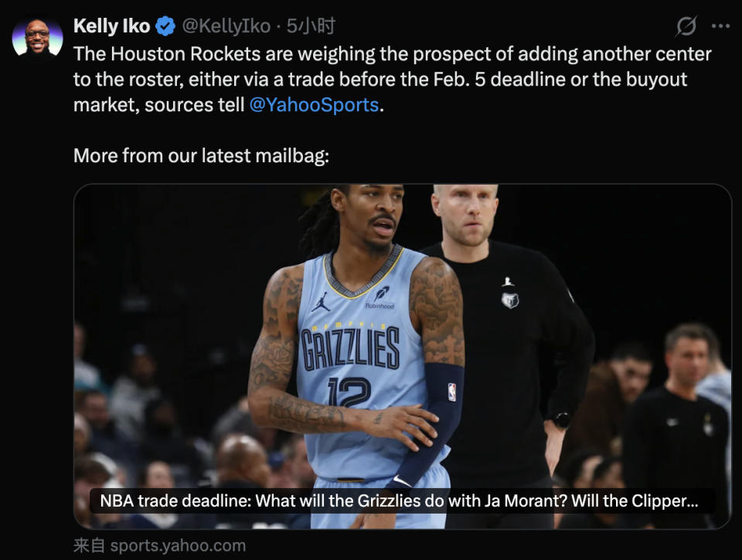Click the blue verified badge
This screenshot has width=742, height=560.
pyautogui.click(x=165, y=26)
